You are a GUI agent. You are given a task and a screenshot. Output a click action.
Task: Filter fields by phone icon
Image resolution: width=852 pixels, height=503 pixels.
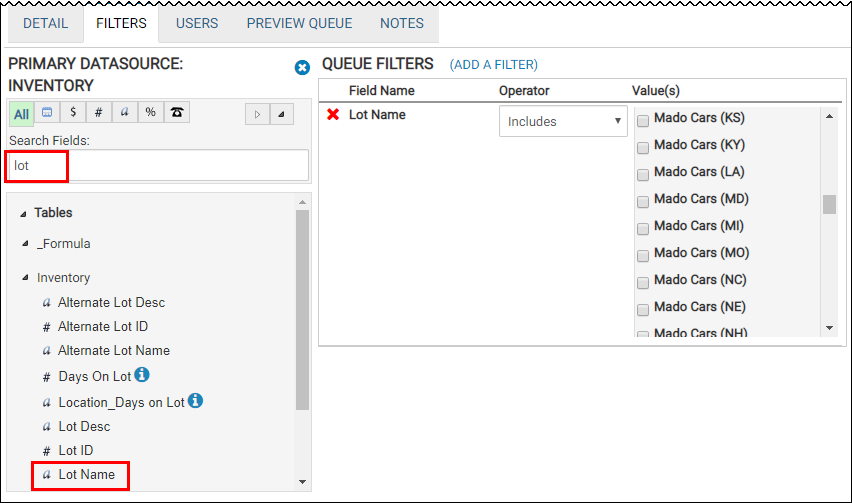tap(177, 113)
